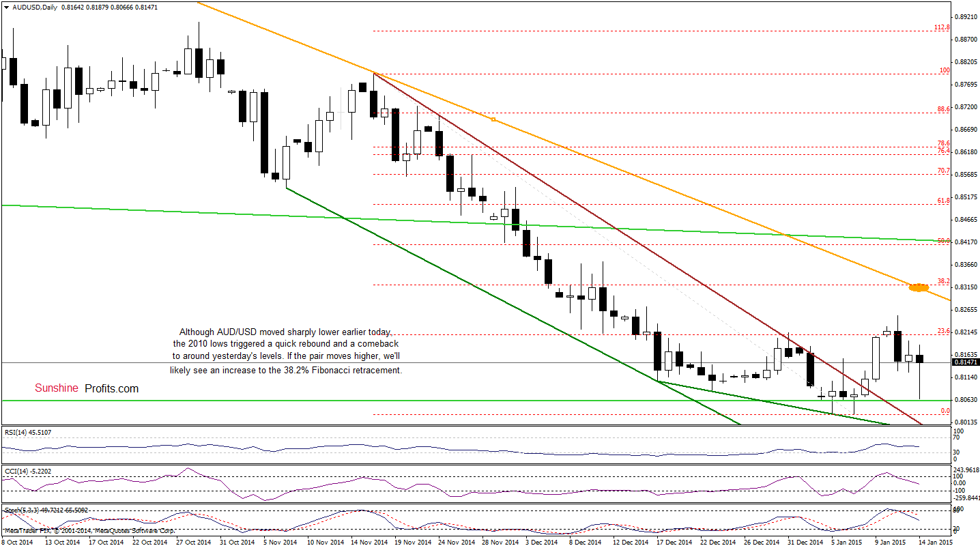Click the 0.80135 price axis label
Viewport: 980px width, 548px height.
coord(966,422)
